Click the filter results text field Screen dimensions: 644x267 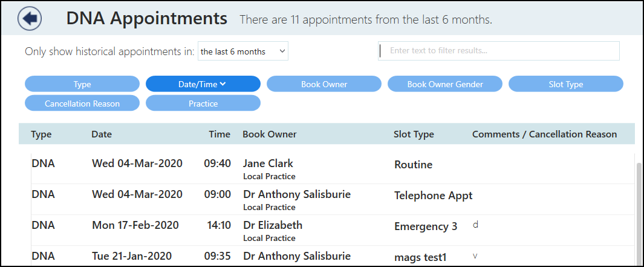point(499,51)
